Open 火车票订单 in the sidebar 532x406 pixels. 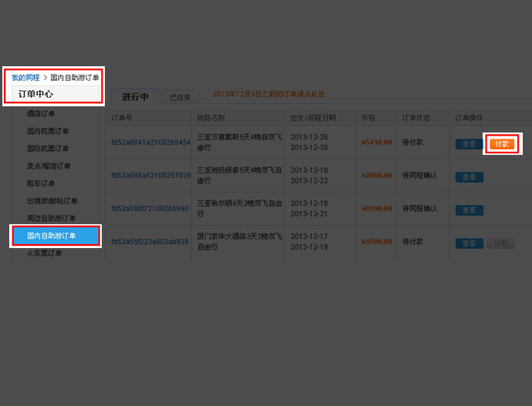pos(45,253)
